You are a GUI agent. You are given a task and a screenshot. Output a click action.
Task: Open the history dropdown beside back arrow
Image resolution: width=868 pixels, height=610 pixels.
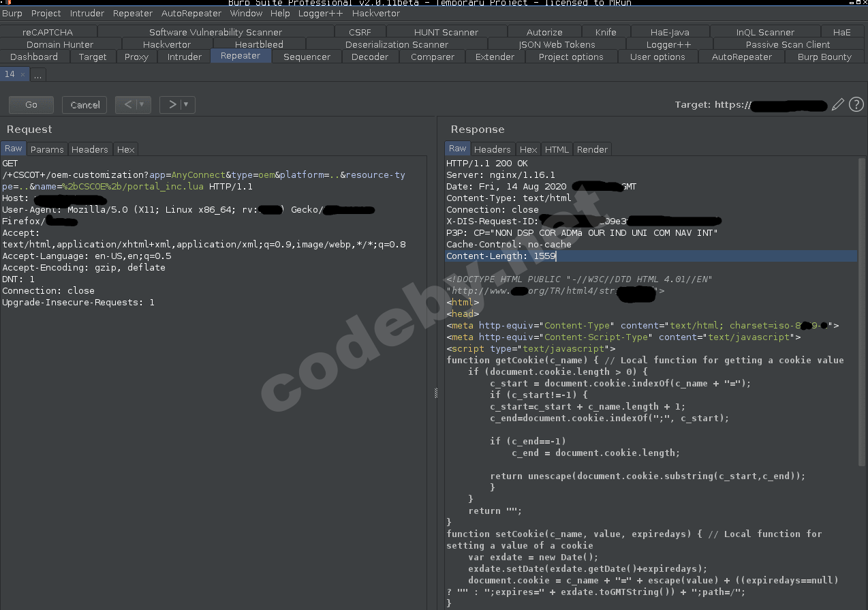[142, 104]
